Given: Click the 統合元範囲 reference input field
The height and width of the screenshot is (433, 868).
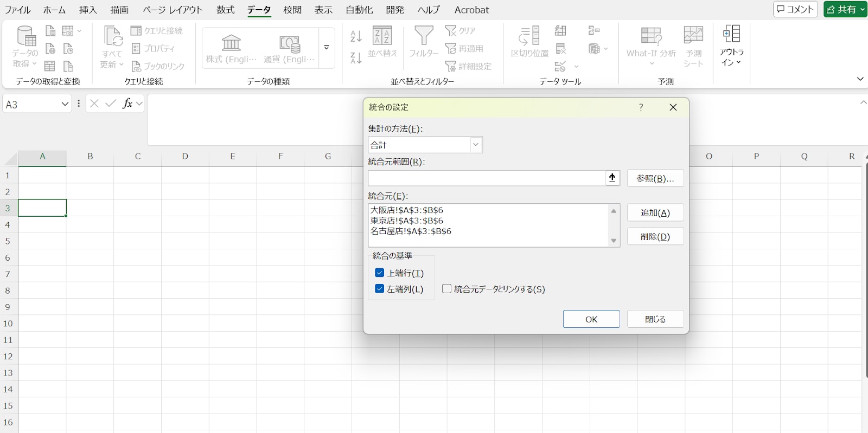Looking at the screenshot, I should pyautogui.click(x=486, y=178).
